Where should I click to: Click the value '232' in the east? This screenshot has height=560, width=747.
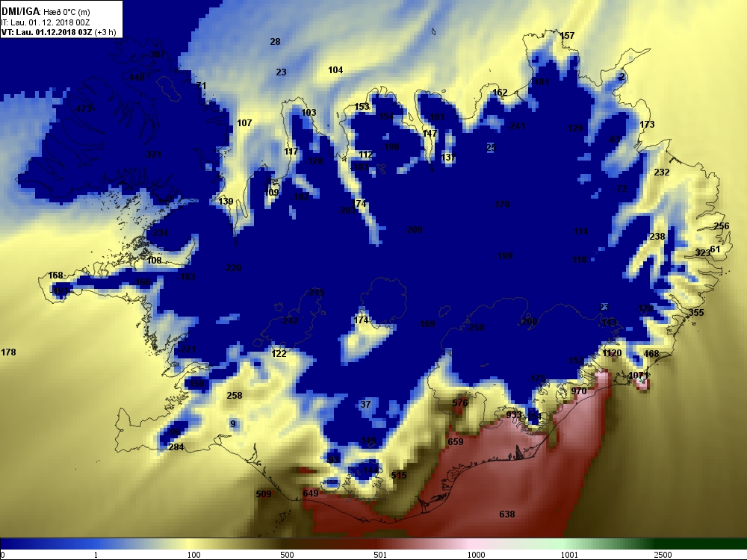click(662, 172)
